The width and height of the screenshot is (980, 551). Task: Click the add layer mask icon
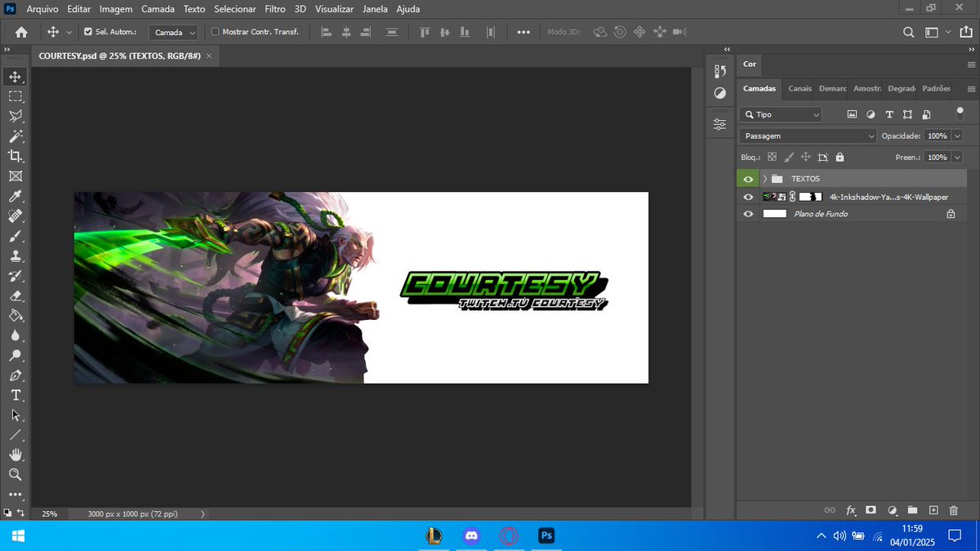871,510
